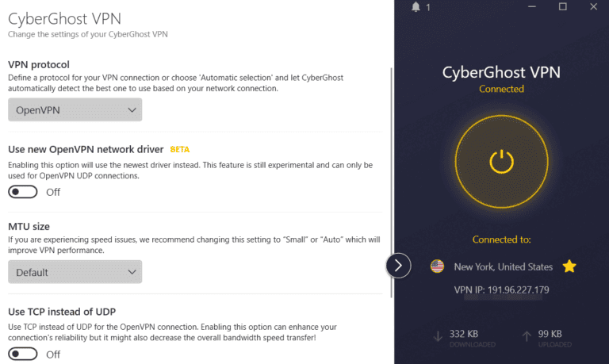Image resolution: width=609 pixels, height=364 pixels.
Task: Click the favorite star for New York
Action: (569, 266)
